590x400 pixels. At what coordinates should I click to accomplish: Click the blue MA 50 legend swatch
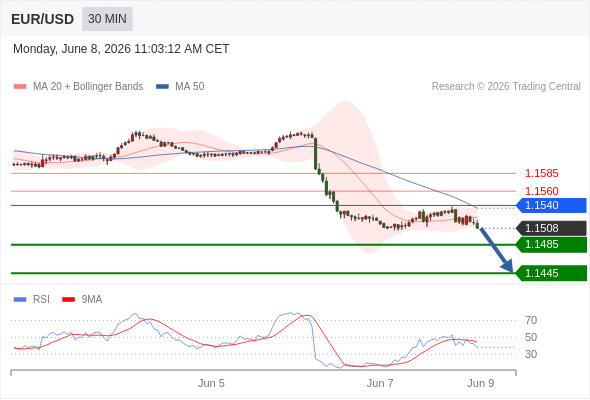pos(162,87)
